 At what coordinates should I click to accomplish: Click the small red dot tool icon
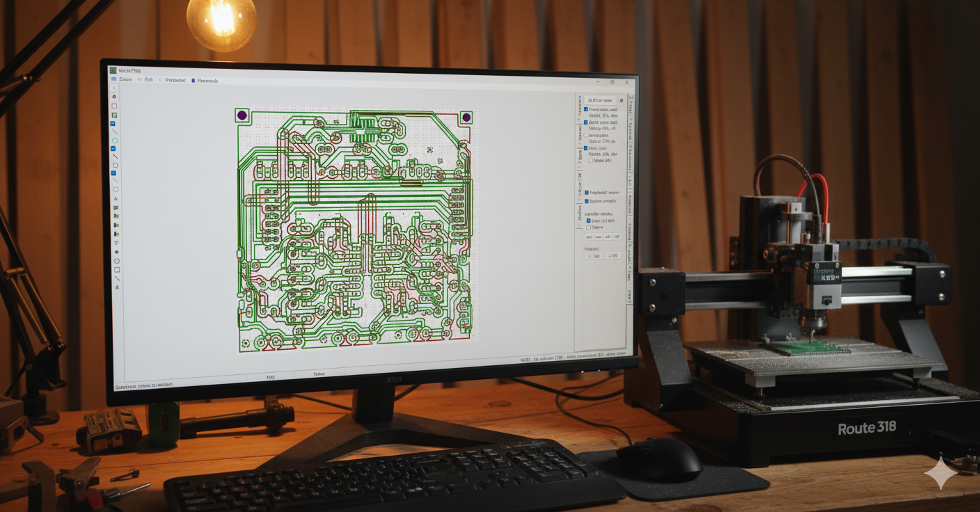click(114, 97)
